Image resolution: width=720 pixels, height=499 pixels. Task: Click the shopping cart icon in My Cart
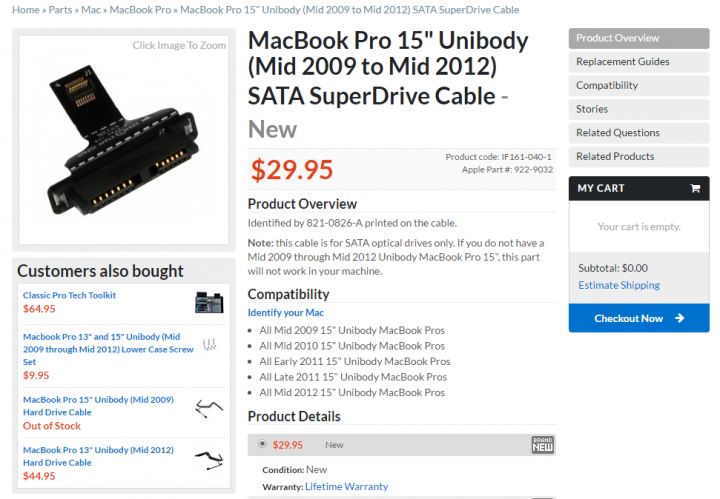pos(695,188)
